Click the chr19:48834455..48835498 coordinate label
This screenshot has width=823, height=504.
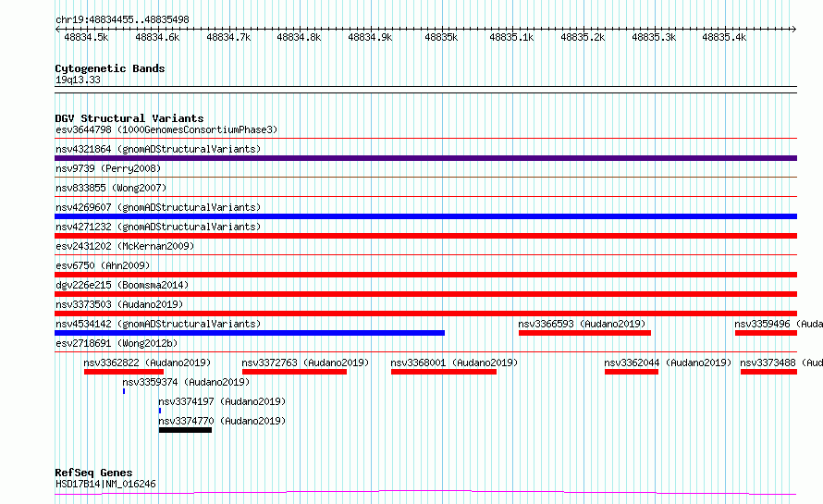tap(122, 19)
